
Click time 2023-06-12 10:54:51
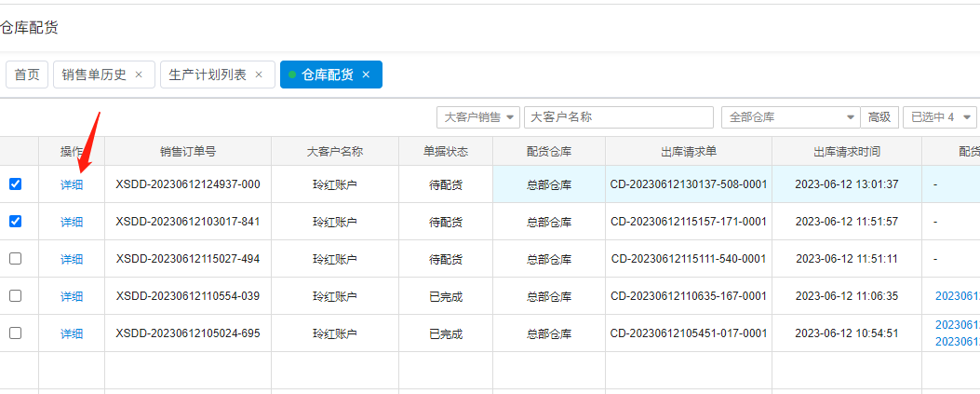point(847,333)
